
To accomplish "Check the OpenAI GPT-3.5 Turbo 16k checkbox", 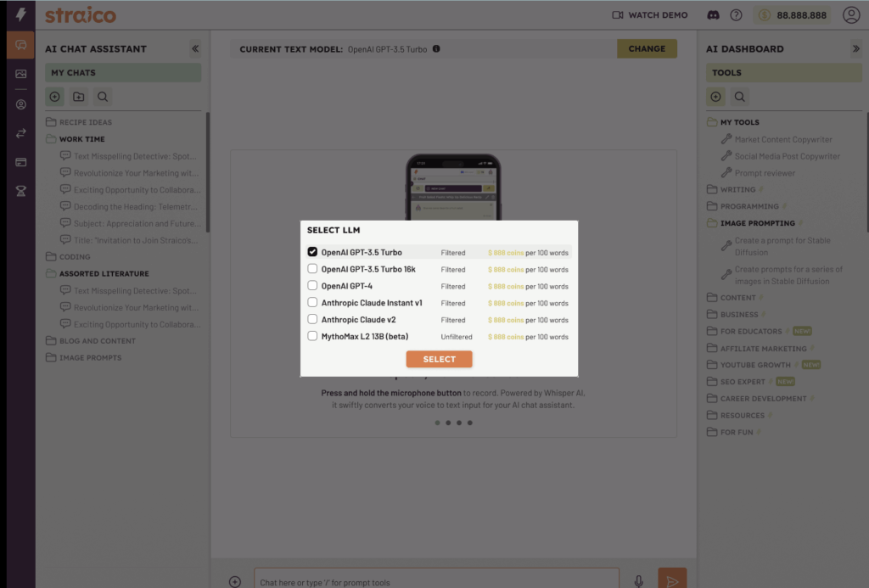I will pyautogui.click(x=312, y=269).
